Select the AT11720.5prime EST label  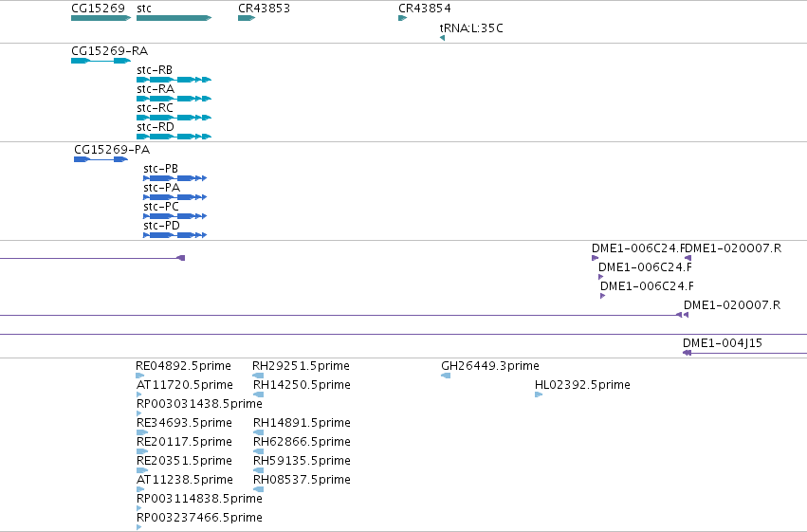[185, 385]
